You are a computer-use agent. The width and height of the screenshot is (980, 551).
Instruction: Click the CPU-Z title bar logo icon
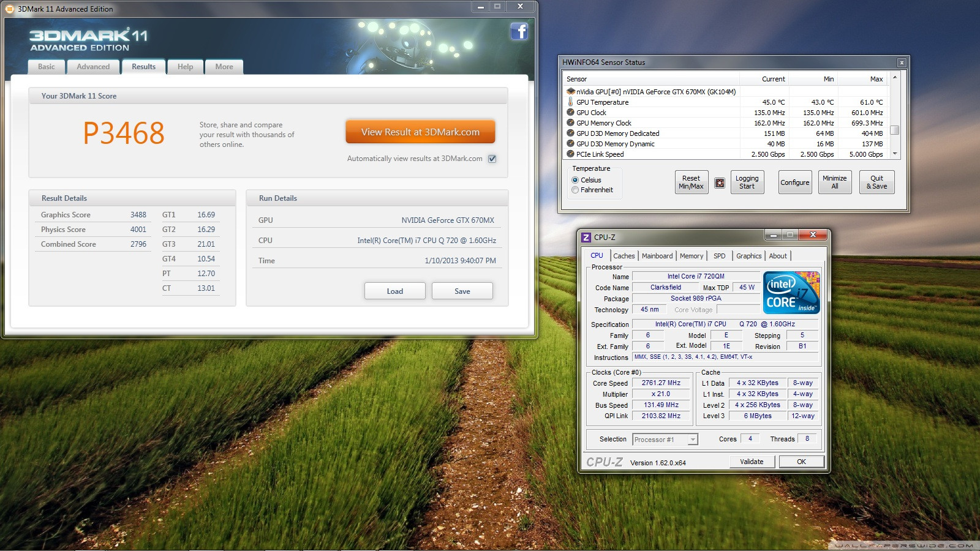click(x=586, y=237)
